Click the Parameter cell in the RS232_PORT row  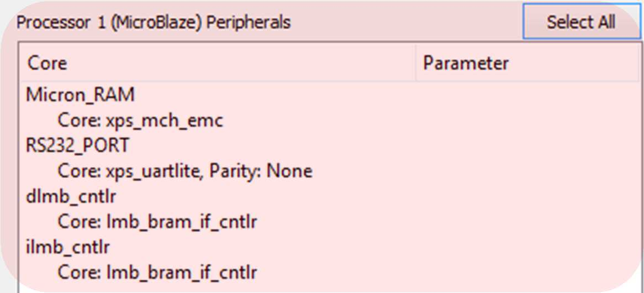pos(527,145)
